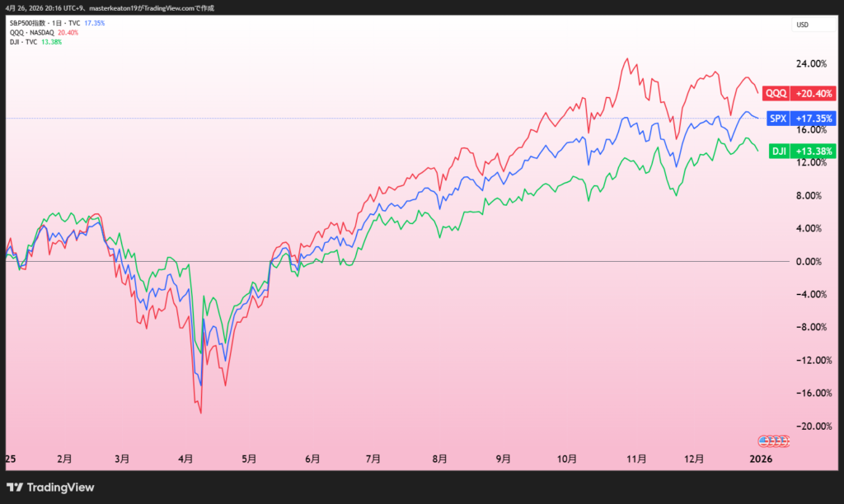Screen dimensions: 844x504
Task: Click the QQQ NASDAQ legend entry
Action: pyautogui.click(x=31, y=33)
